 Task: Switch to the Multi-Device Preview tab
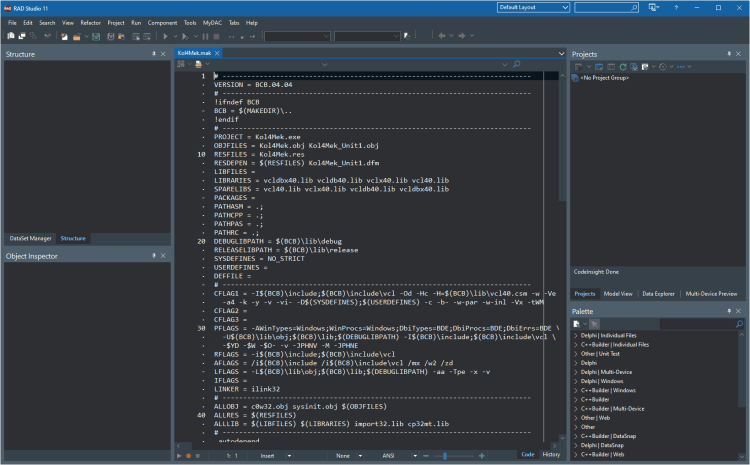(711, 294)
